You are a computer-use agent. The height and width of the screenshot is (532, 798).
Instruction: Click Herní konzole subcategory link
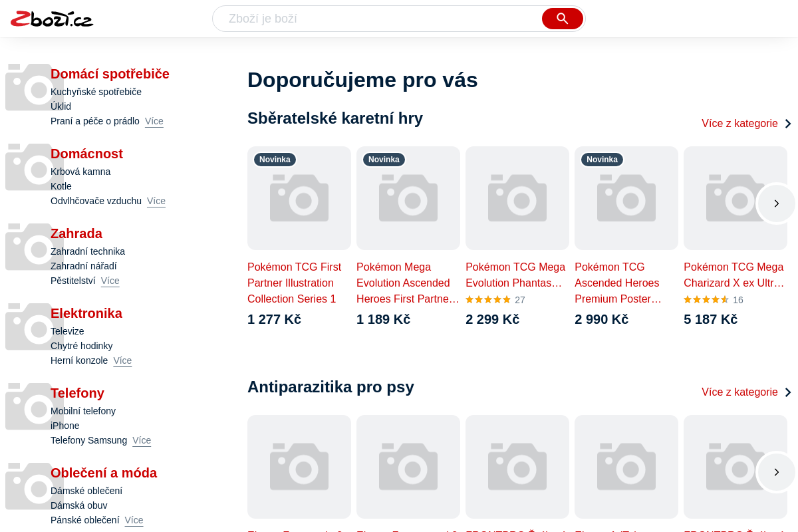coord(79,360)
